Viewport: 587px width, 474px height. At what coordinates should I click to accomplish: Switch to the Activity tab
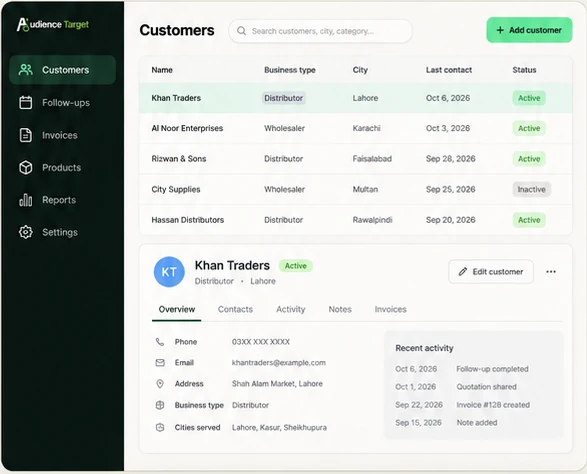pyautogui.click(x=291, y=309)
